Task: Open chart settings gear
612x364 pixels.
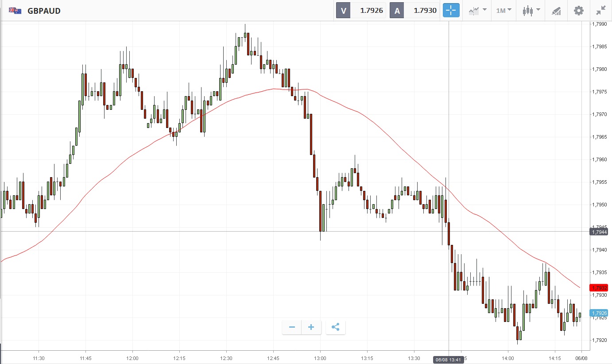Action: tap(579, 11)
